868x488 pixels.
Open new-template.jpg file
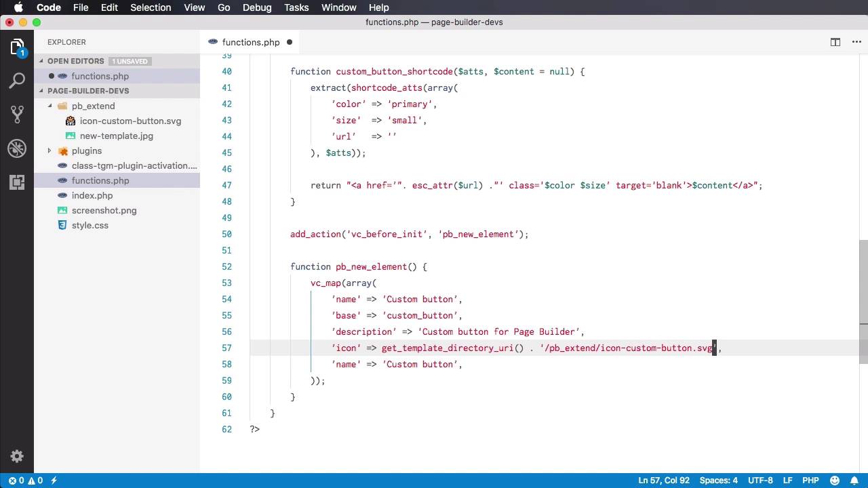click(x=117, y=136)
